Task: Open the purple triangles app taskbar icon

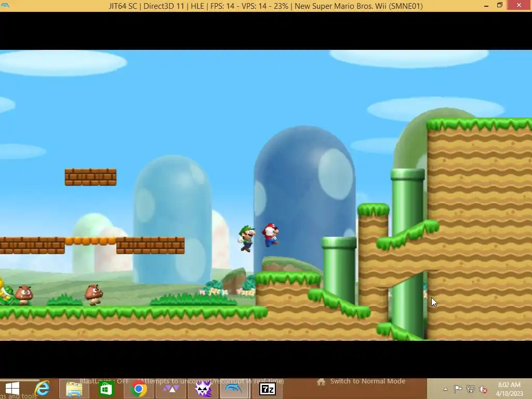Action: [x=171, y=389]
